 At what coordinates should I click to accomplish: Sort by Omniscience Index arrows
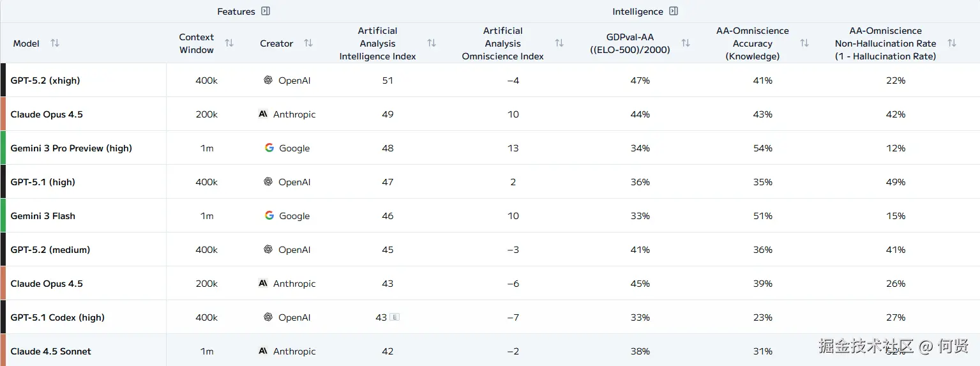click(559, 43)
